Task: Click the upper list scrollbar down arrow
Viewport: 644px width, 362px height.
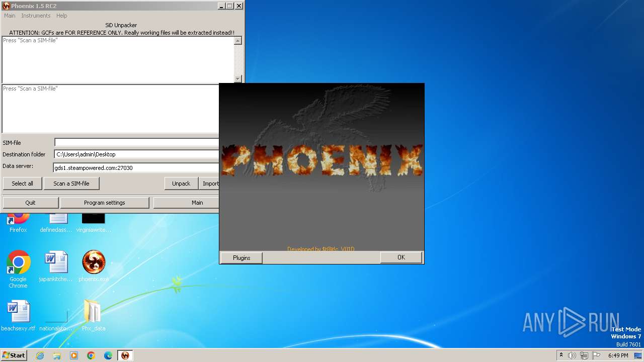Action: pos(238,79)
